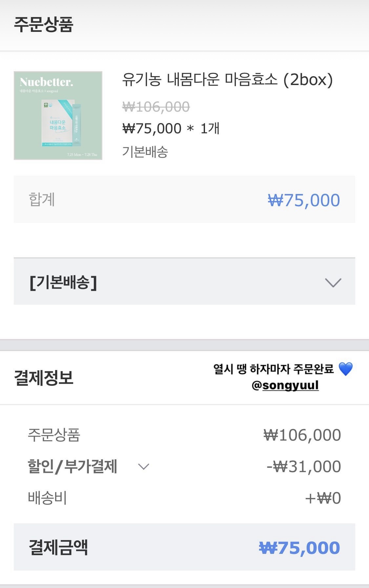The height and width of the screenshot is (588, 369).
Task: Tap the 합계 label
Action: (x=42, y=199)
